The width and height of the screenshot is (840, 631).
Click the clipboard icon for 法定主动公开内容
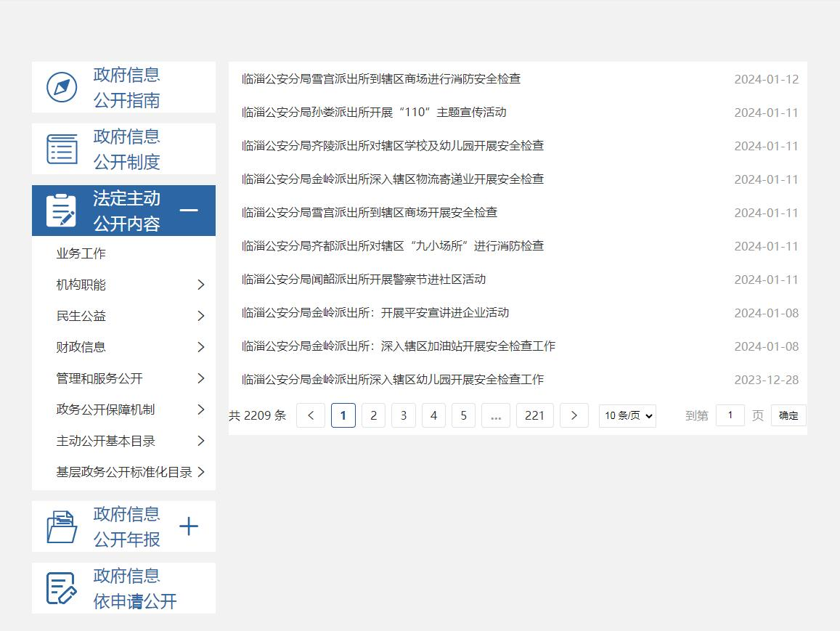click(62, 211)
